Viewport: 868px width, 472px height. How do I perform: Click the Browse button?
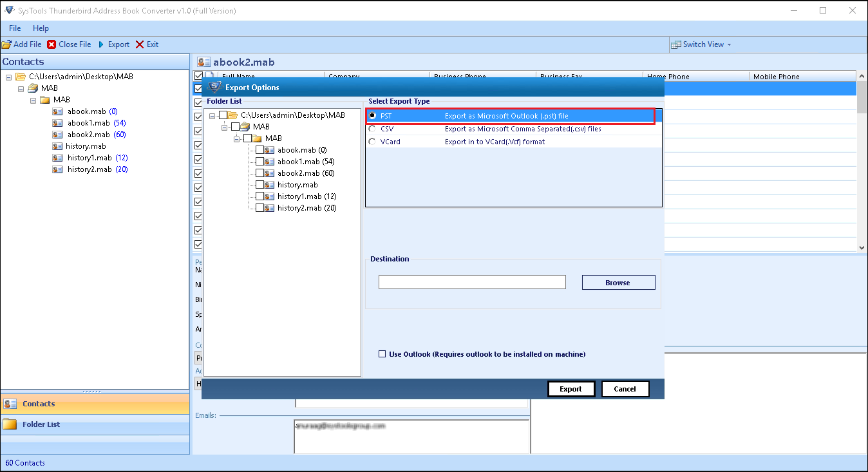click(618, 283)
